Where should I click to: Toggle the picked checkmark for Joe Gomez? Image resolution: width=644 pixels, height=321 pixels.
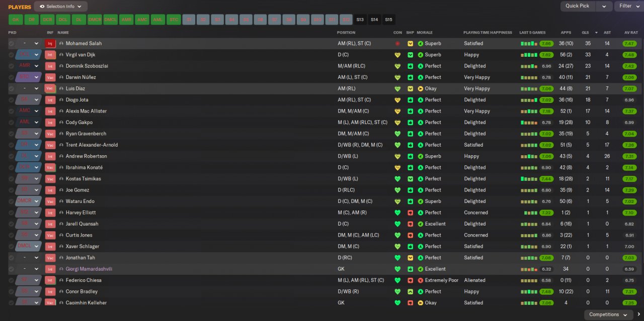tap(11, 190)
